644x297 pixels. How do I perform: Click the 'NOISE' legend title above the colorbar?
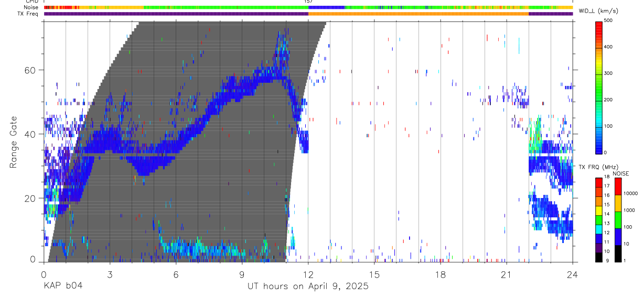(621, 173)
